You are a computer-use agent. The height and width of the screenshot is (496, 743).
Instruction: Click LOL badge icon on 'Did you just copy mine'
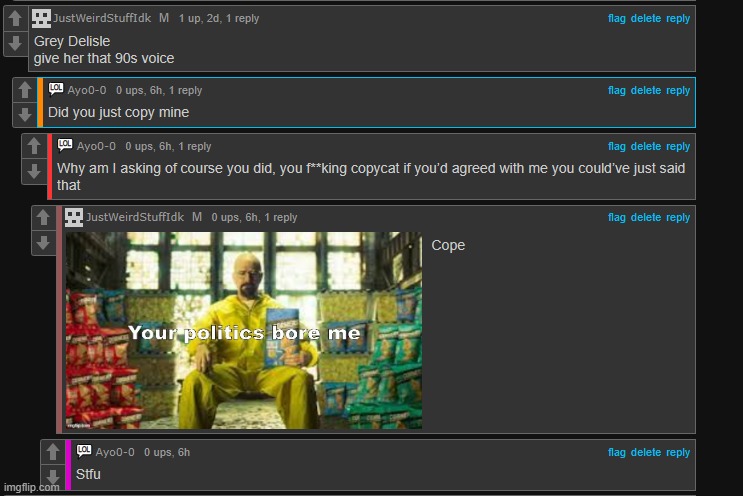pos(56,89)
